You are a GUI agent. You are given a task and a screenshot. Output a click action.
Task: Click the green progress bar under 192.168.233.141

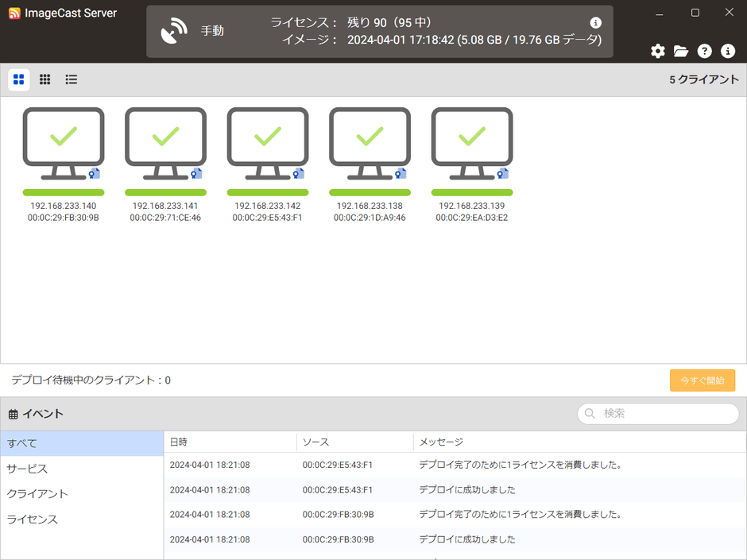165,192
